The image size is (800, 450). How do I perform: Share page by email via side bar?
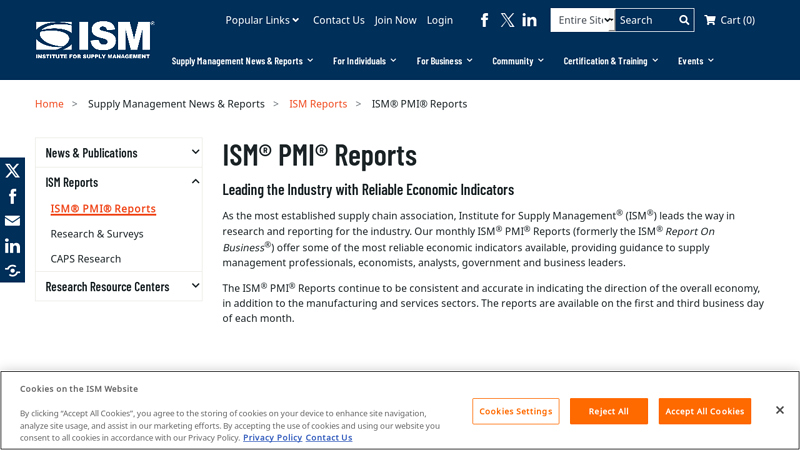pyautogui.click(x=12, y=221)
